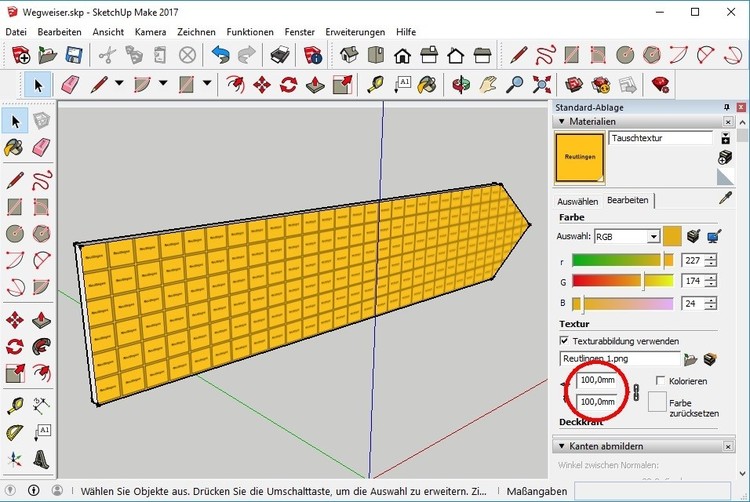This screenshot has width=750, height=502.
Task: Select the Axes tool in left toolbar
Action: tap(15, 459)
